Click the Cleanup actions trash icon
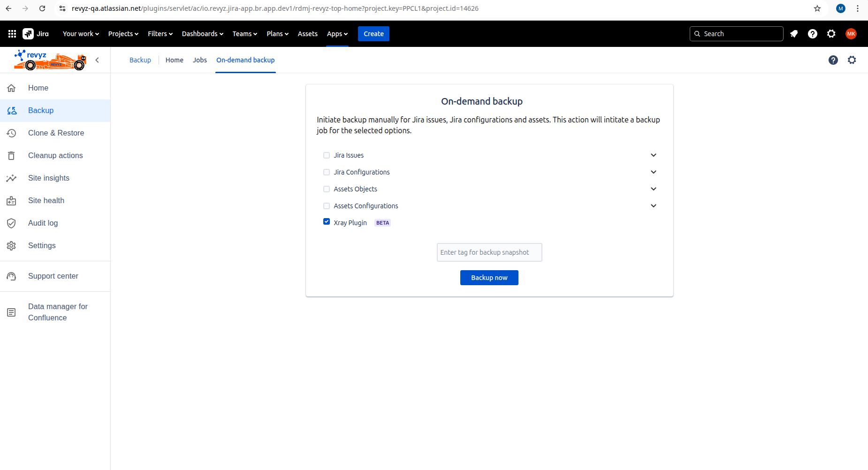This screenshot has width=868, height=470. (12, 156)
